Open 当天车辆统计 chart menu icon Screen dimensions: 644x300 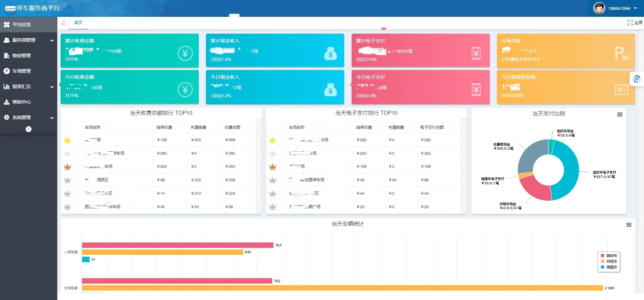click(629, 225)
